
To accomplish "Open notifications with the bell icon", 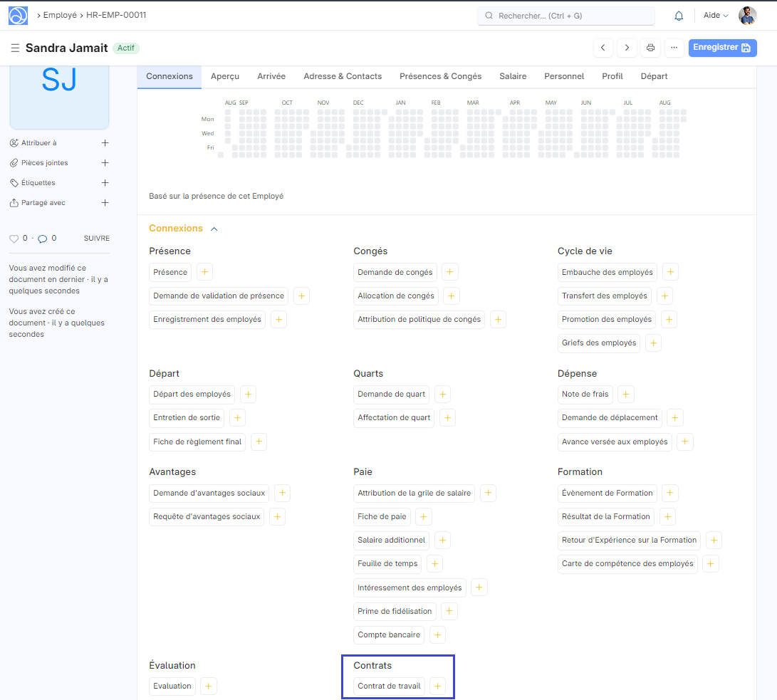I will (678, 15).
